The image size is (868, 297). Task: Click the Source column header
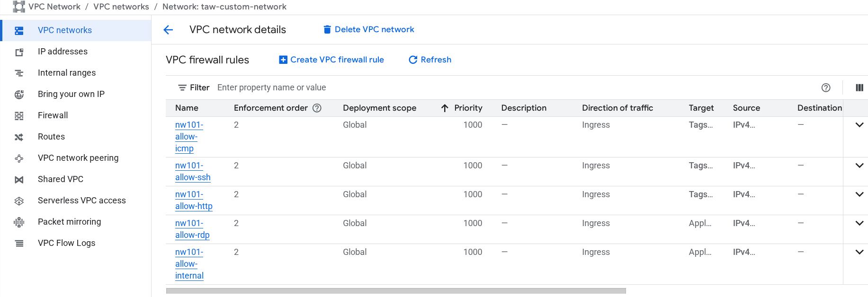(x=746, y=108)
